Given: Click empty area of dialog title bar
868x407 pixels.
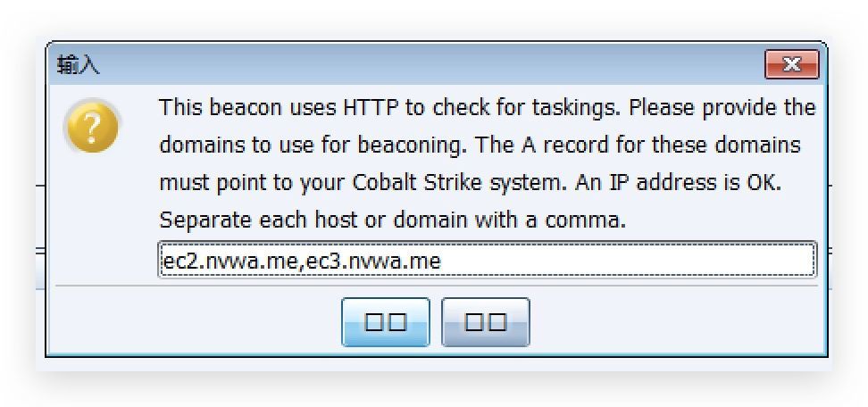Looking at the screenshot, I should coord(432,64).
